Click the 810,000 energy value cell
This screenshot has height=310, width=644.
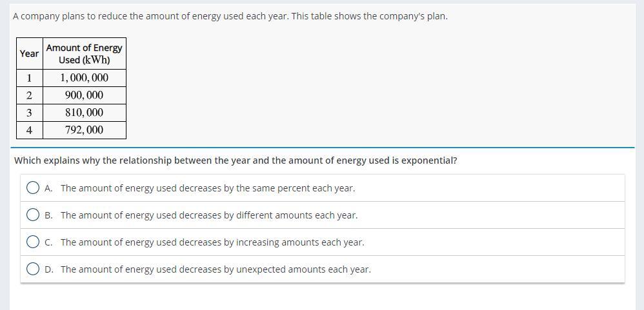tap(84, 113)
